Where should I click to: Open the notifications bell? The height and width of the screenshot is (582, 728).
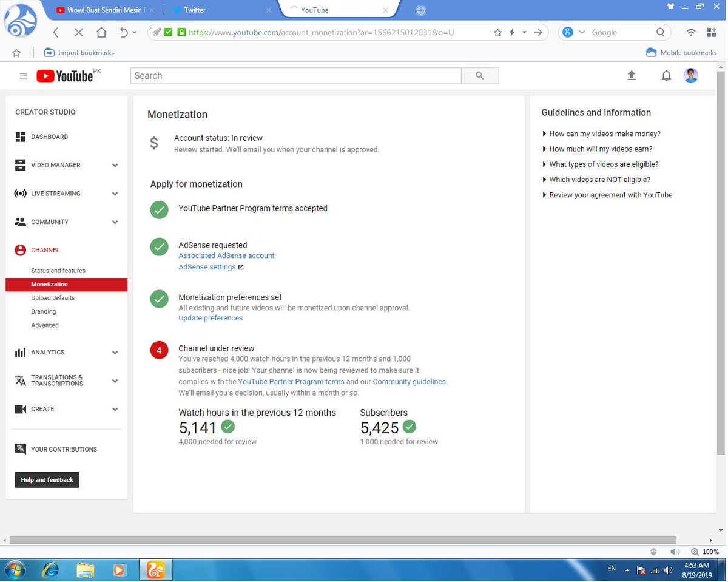(666, 75)
